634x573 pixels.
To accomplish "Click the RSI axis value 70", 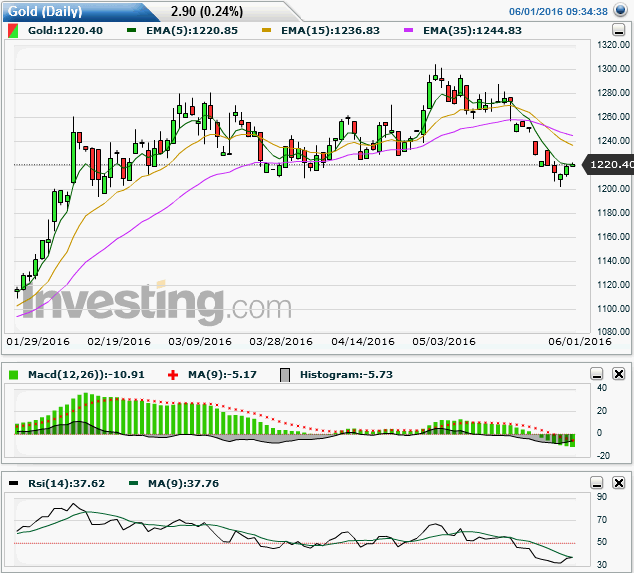I will pyautogui.click(x=602, y=520).
